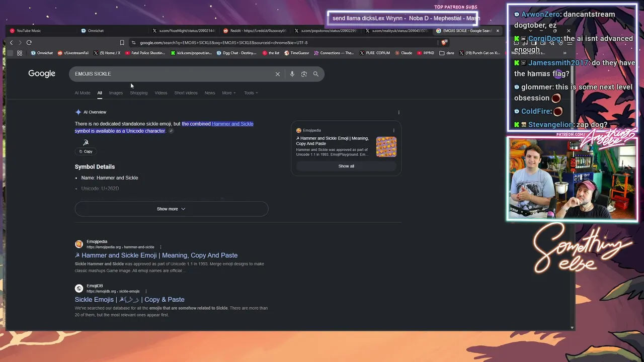Reload the Google search page
644x362 pixels.
click(x=29, y=43)
